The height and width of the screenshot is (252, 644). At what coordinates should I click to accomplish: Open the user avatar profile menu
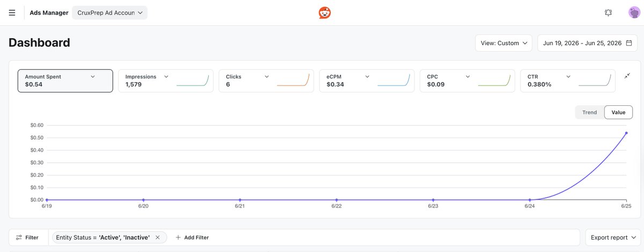click(x=634, y=13)
